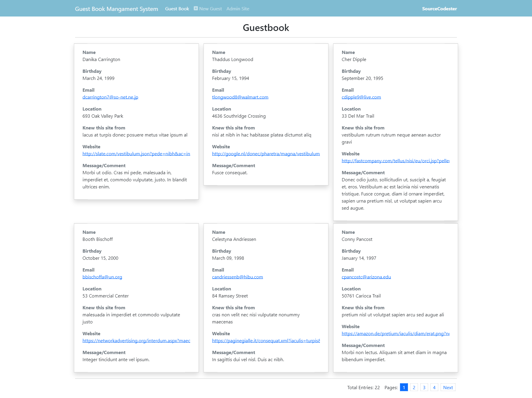Open Thaddus Longwood's email link
Screen dimensions: 532x398
pyautogui.click(x=240, y=97)
